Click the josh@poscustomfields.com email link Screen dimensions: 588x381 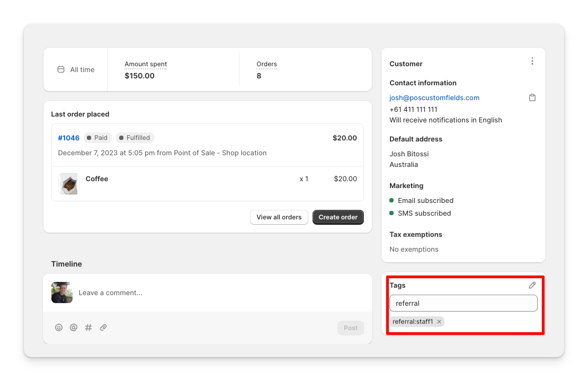tap(434, 98)
